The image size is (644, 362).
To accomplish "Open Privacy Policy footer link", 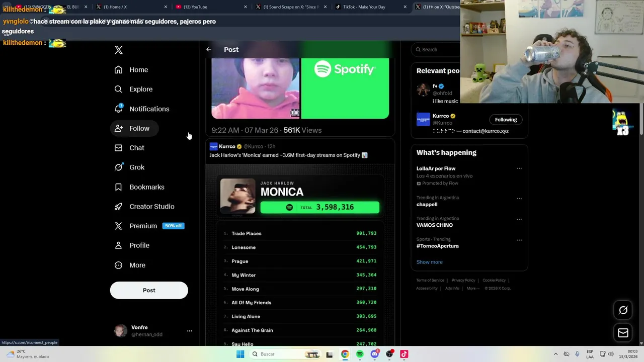I will (x=463, y=280).
